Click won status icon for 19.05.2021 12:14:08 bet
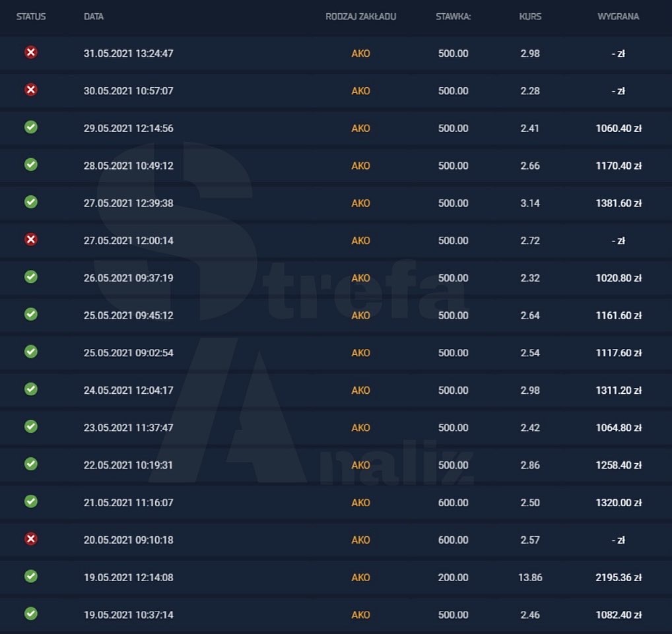The image size is (672, 634). pyautogui.click(x=31, y=576)
